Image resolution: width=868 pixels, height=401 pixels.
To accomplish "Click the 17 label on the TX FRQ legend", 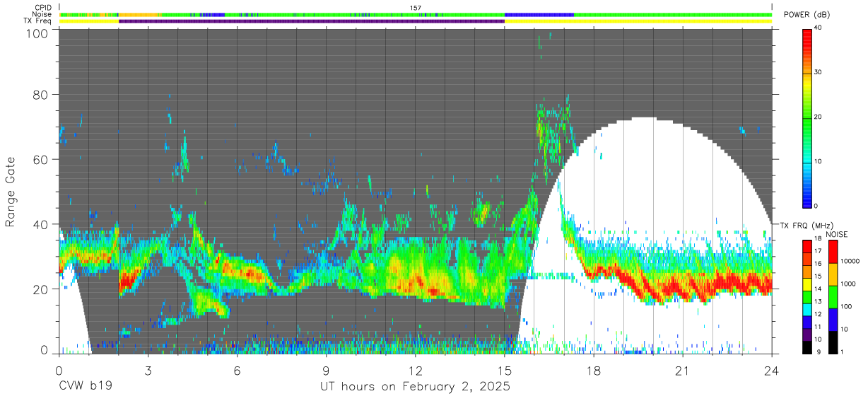I will (x=819, y=250).
